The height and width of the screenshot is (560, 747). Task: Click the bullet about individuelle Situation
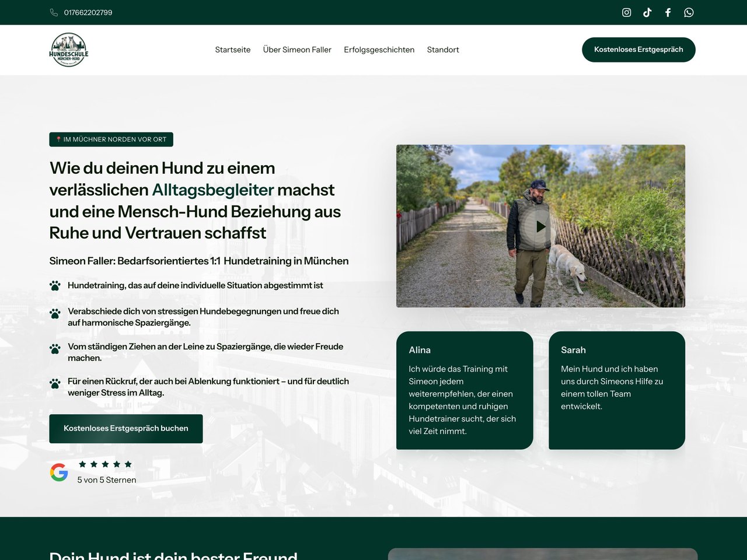tap(196, 285)
